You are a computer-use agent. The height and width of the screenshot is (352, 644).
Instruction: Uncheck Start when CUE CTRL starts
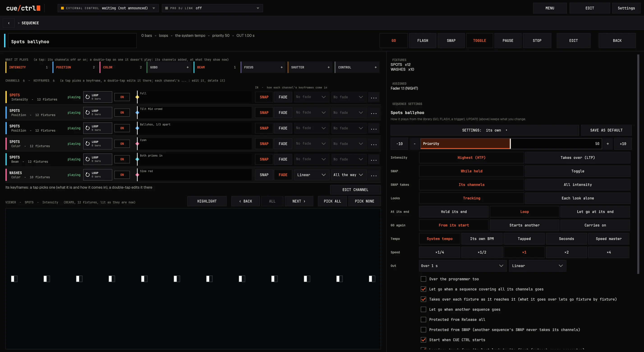point(423,340)
